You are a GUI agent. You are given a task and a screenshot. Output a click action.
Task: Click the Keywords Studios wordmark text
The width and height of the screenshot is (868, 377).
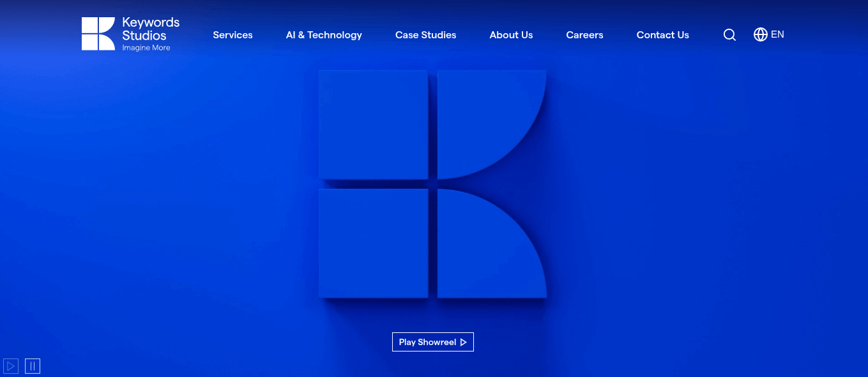[x=151, y=29]
